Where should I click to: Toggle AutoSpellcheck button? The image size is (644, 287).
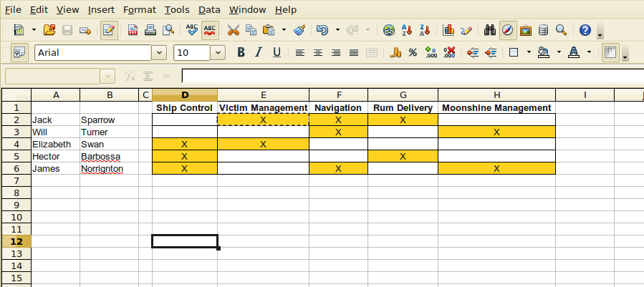210,30
